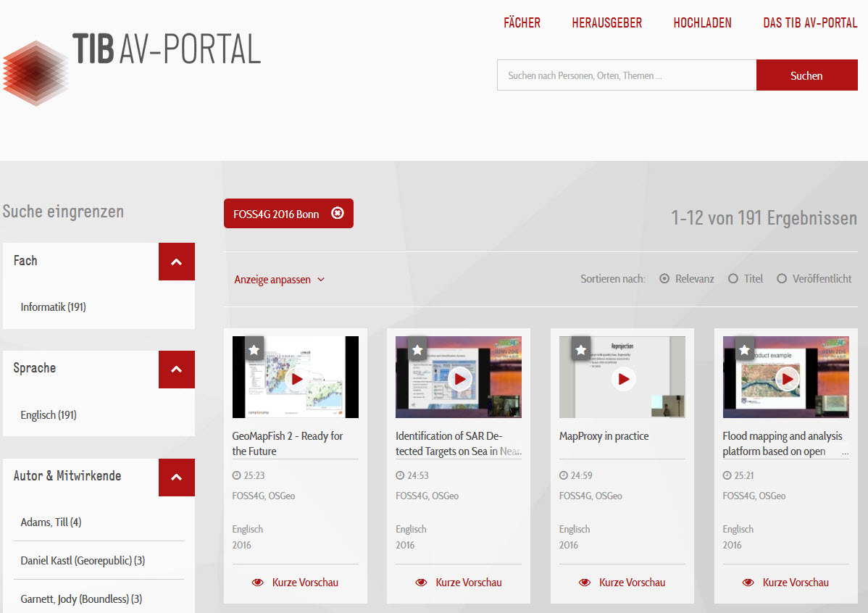This screenshot has height=613, width=868.
Task: Filter by Informatik (191)
Action: [53, 306]
